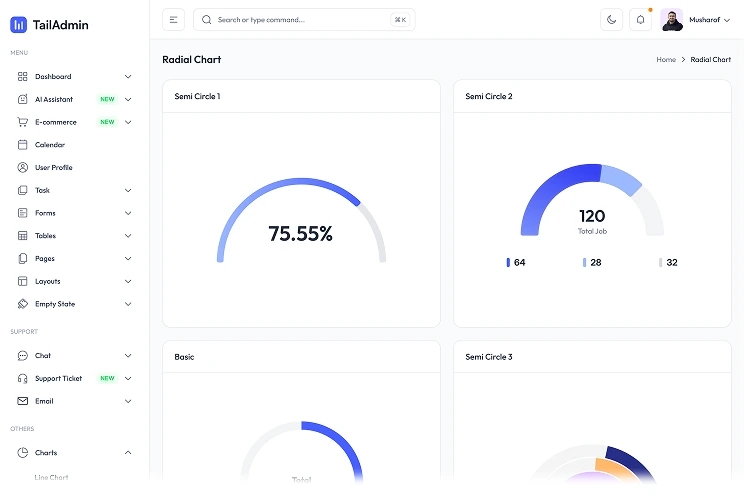The image size is (744, 496).
Task: Click the Semi Circle 1 card title
Action: click(197, 96)
